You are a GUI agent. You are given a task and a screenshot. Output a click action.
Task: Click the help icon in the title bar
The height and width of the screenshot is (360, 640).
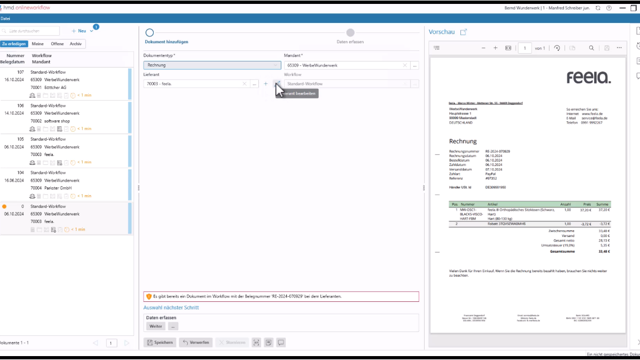coord(609,8)
